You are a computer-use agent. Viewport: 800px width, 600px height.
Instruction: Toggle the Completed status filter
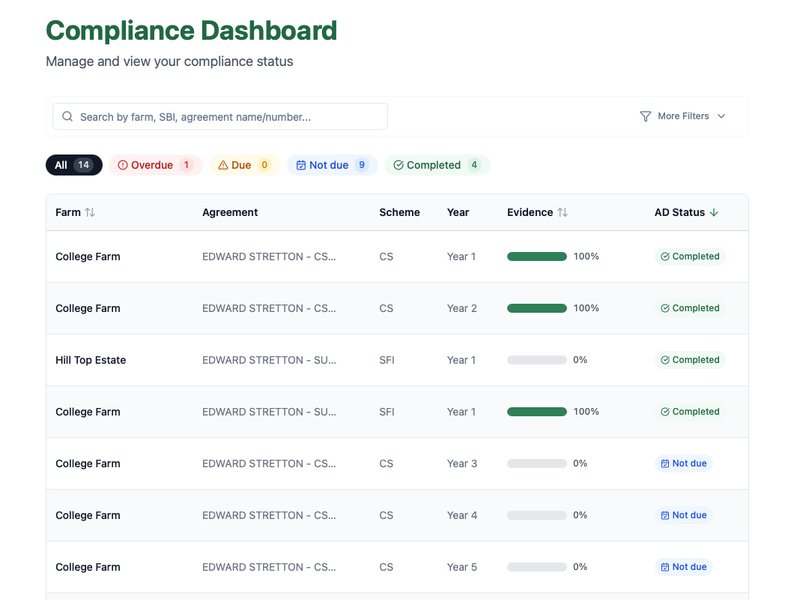[x=436, y=165]
